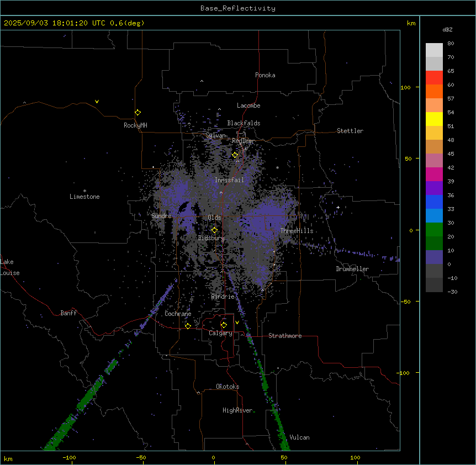Click the Olds town label

pyautogui.click(x=214, y=218)
